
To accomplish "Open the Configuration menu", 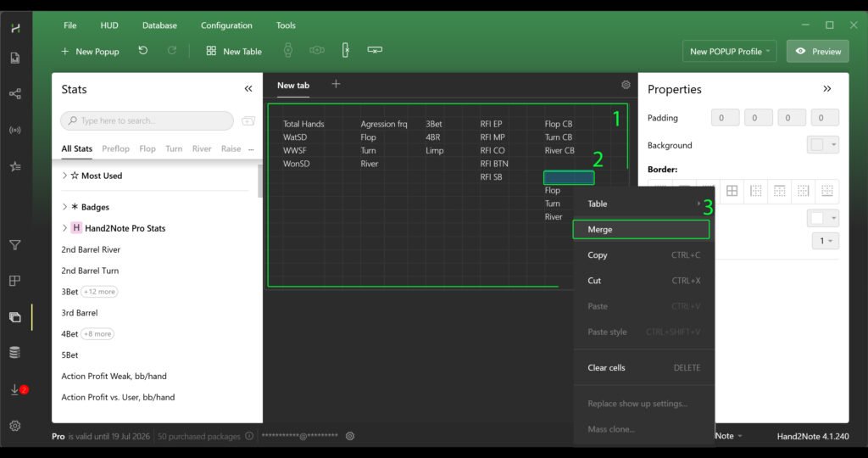I will (x=226, y=25).
